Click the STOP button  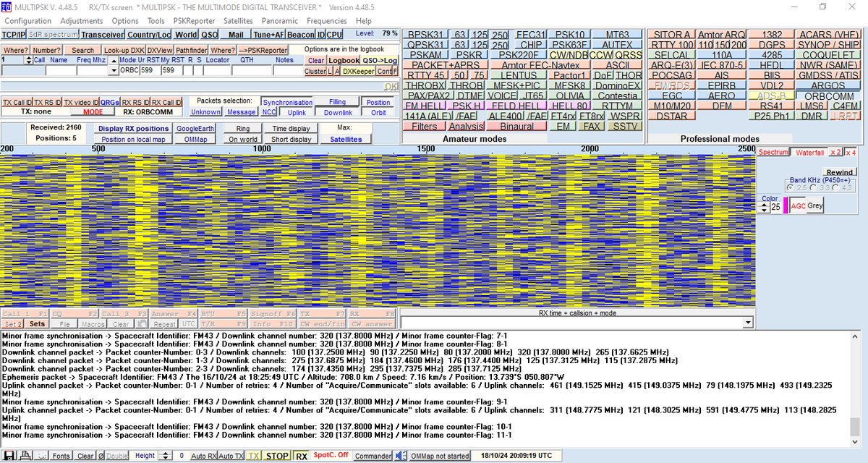277,456
